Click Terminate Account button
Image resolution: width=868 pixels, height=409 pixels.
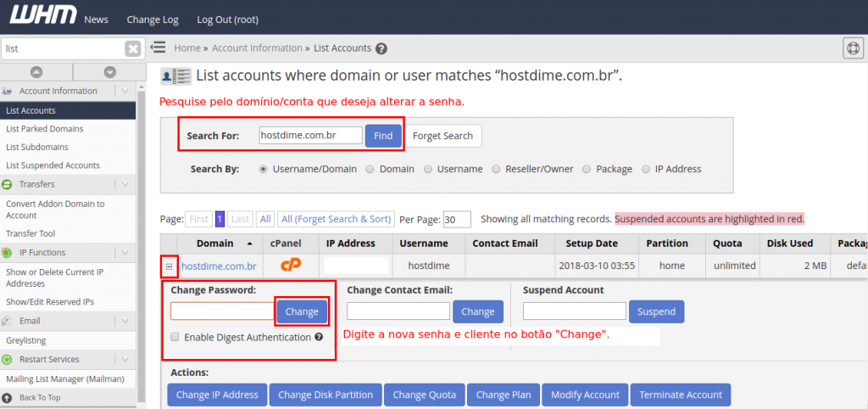coord(681,395)
